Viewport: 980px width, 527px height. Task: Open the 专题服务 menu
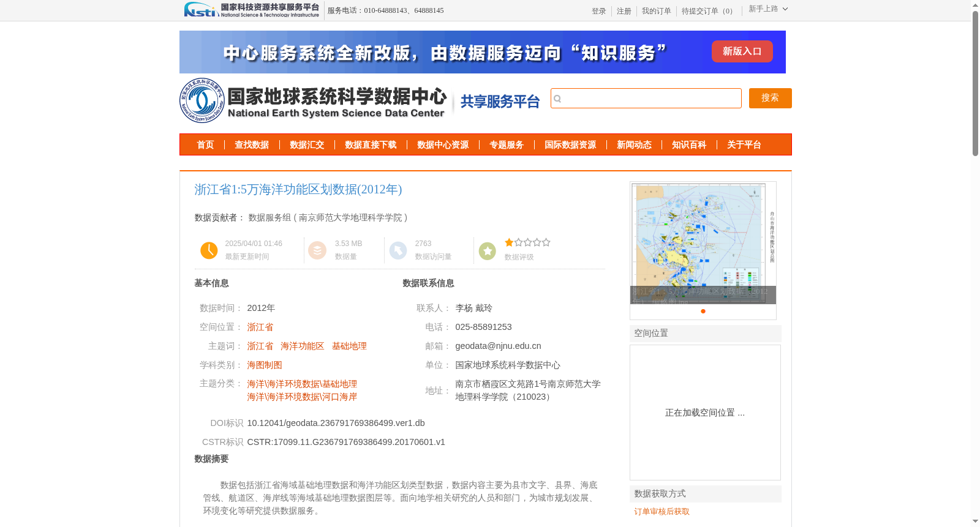[x=507, y=144]
